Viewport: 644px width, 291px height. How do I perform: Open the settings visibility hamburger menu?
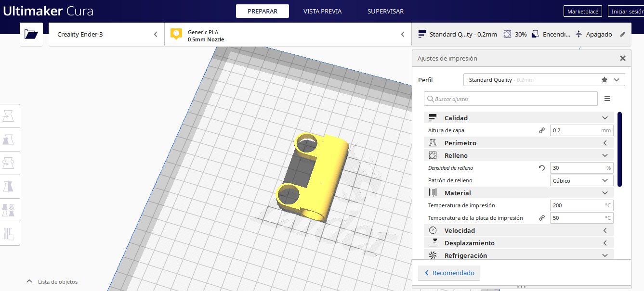click(607, 99)
